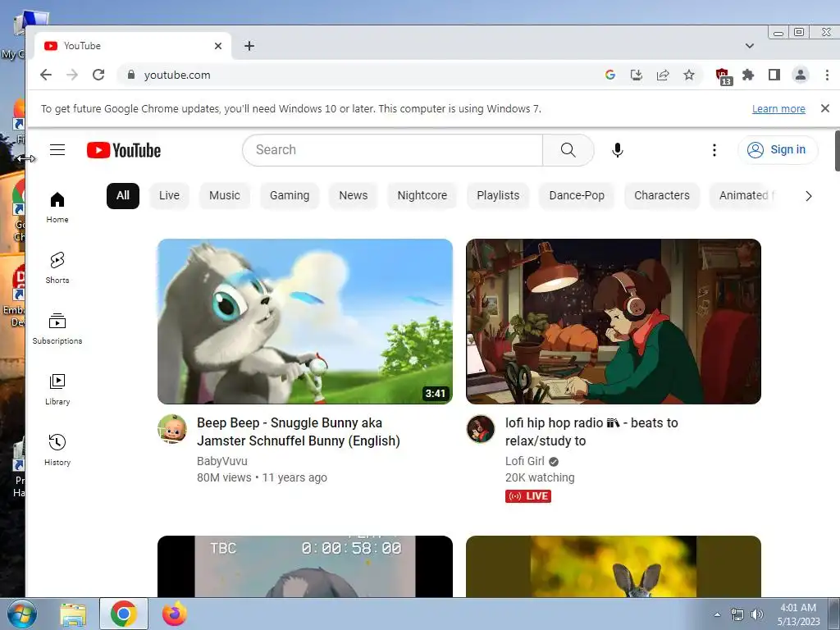Click the search magnifier button
The height and width of the screenshot is (630, 840).
568,150
